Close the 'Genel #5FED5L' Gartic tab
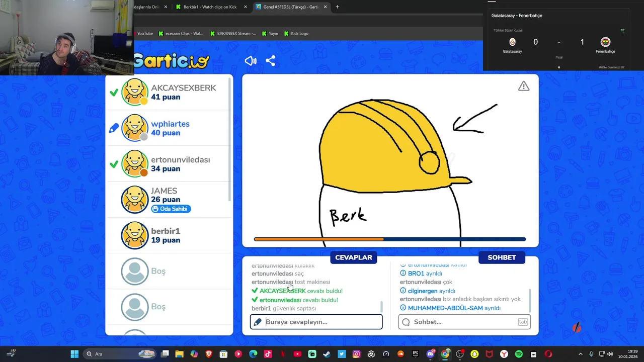 click(x=325, y=7)
